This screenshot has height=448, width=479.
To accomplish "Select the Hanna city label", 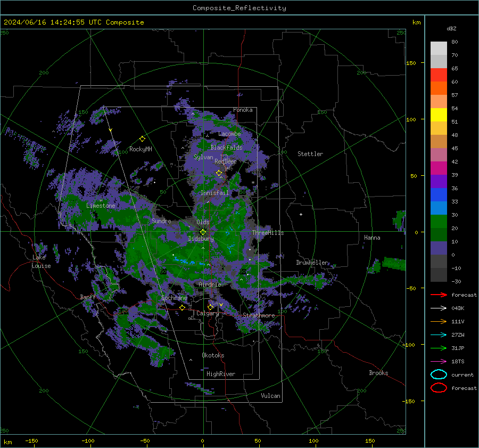I will pos(372,238).
